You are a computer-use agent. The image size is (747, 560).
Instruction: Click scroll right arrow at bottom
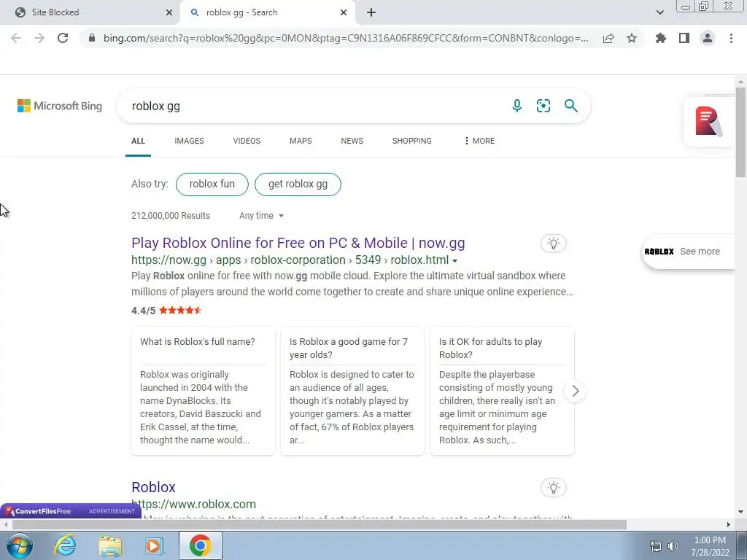tap(729, 524)
